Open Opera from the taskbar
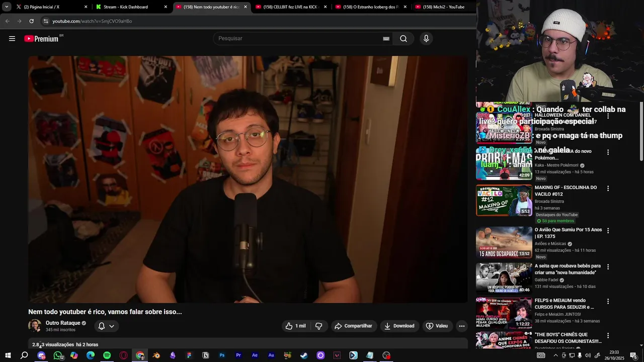The image size is (644, 362). [x=124, y=355]
